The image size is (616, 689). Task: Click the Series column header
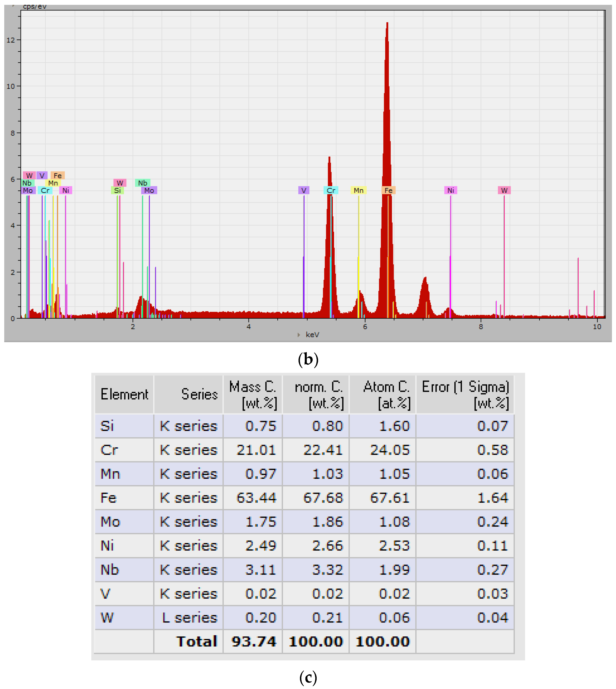pyautogui.click(x=199, y=395)
